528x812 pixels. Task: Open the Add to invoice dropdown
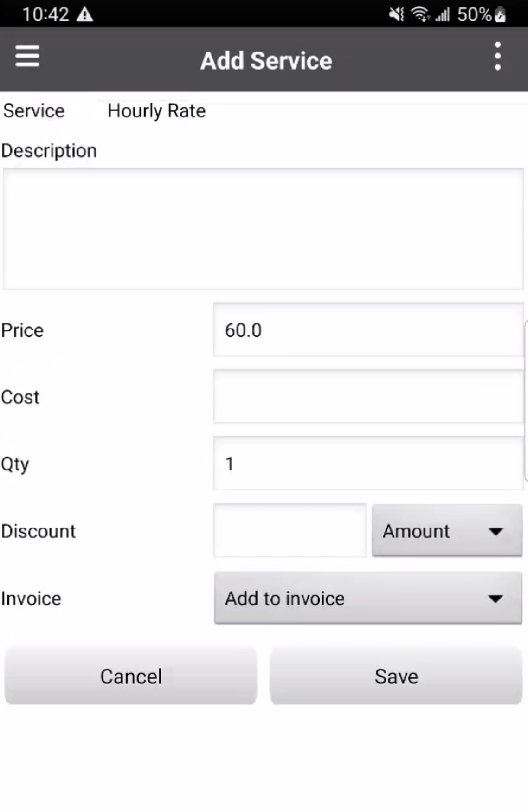(x=367, y=598)
